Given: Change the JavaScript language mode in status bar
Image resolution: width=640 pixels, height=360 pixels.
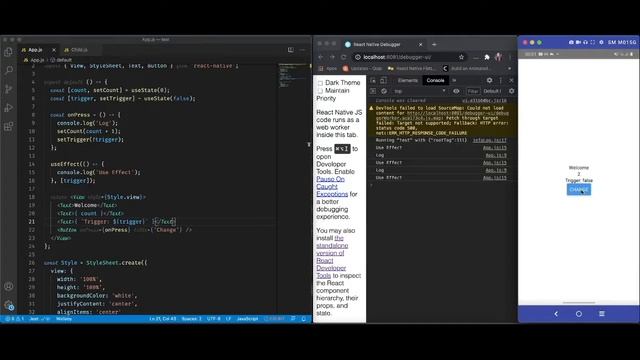Looking at the screenshot, I should (x=247, y=319).
